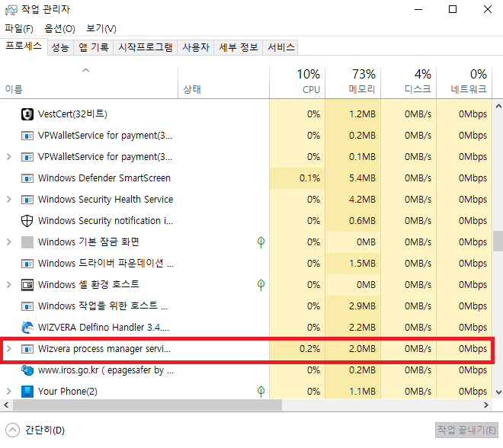The height and width of the screenshot is (448, 503).
Task: Click the 0.2% CPU value for Wizvera
Action: 310,349
